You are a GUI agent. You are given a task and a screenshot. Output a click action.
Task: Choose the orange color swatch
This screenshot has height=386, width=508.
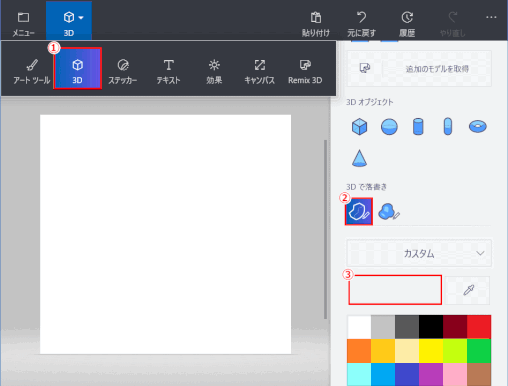click(359, 351)
